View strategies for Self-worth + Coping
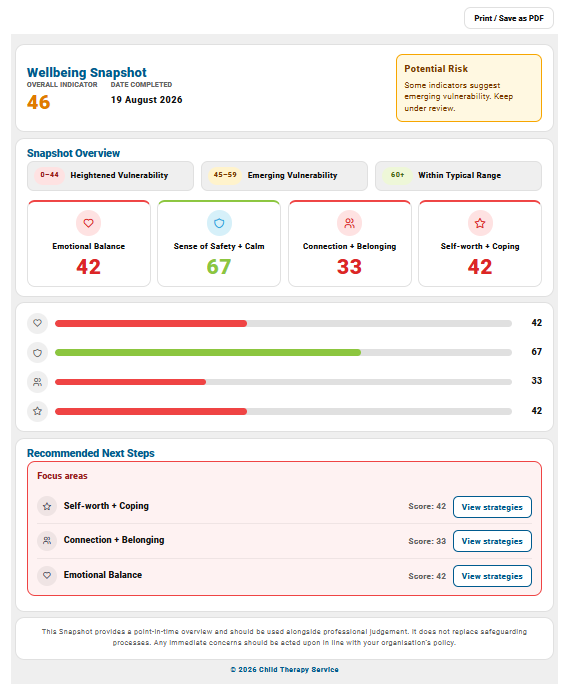This screenshot has width=578, height=689. click(x=492, y=507)
